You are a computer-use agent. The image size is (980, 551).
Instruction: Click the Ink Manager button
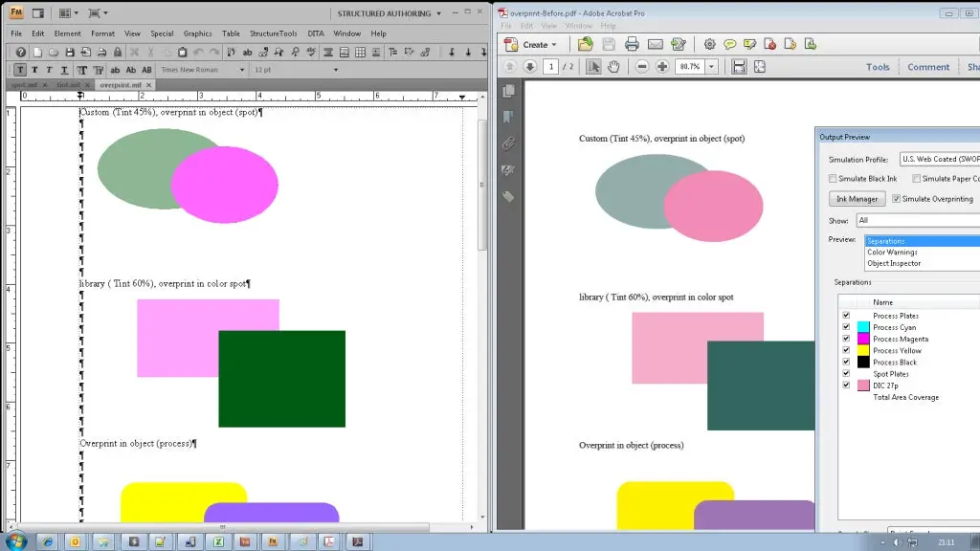[x=856, y=199]
